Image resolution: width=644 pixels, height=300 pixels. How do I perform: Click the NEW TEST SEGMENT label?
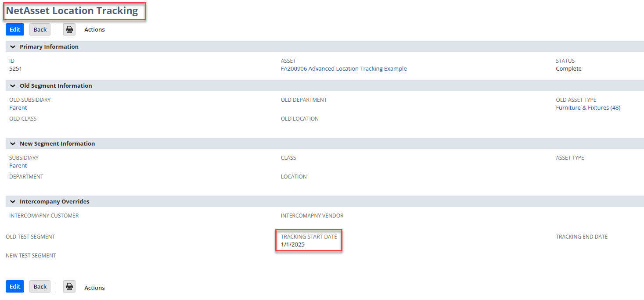pos(31,255)
